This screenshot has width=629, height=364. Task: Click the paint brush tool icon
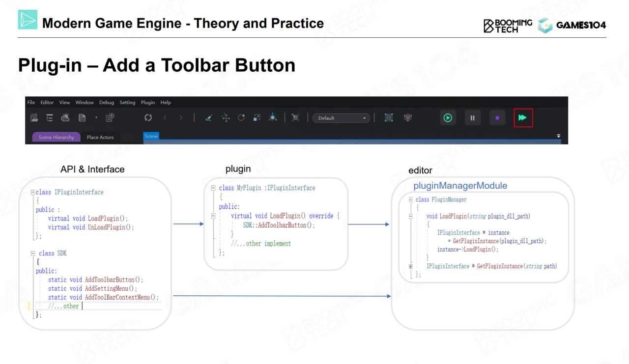click(x=208, y=118)
